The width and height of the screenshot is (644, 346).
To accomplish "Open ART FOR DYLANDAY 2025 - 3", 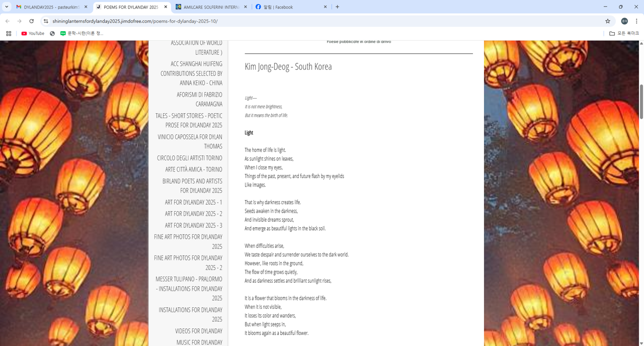I will [x=193, y=225].
